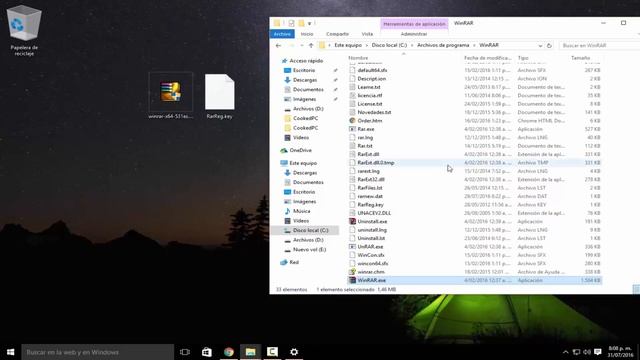The width and height of the screenshot is (640, 360).
Task: Open the network icon in system tray
Action: point(576,352)
